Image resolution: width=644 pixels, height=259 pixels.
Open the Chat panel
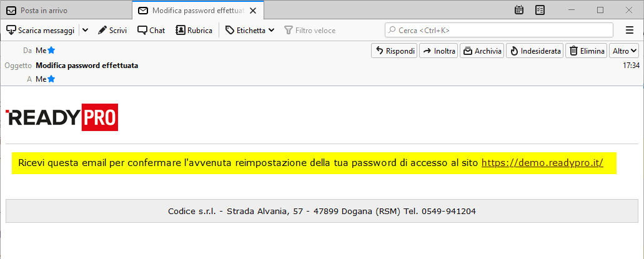pyautogui.click(x=151, y=30)
